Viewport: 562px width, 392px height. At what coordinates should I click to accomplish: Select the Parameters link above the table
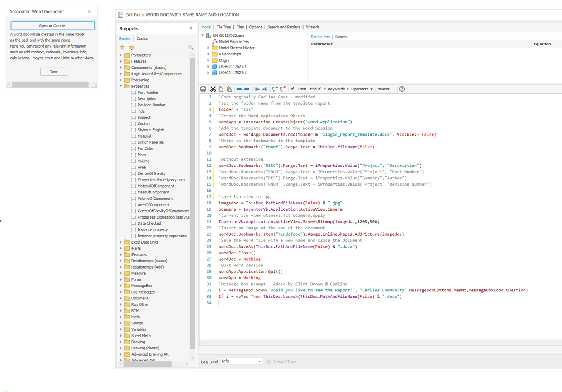point(320,37)
